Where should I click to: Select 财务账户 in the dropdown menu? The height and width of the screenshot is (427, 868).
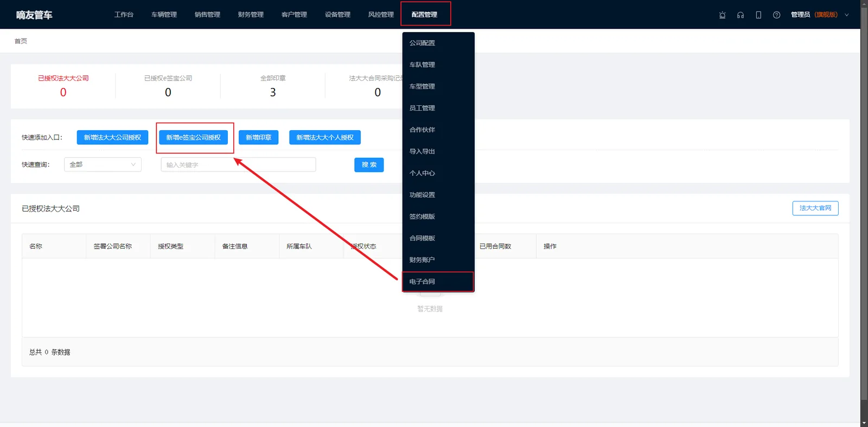[x=438, y=260]
